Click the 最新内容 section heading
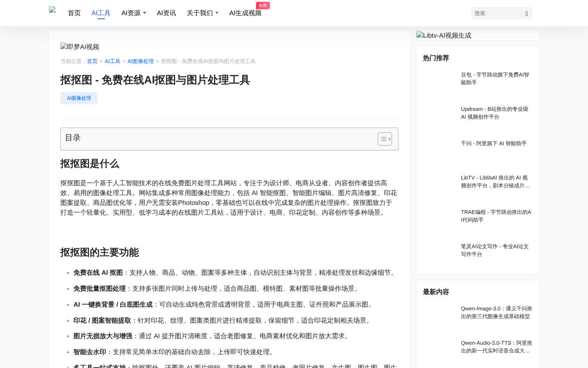 436,292
